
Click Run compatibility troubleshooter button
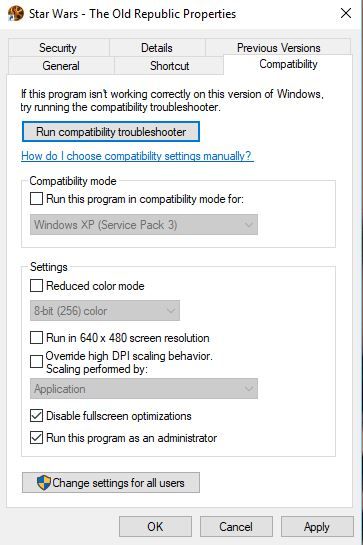click(x=111, y=132)
